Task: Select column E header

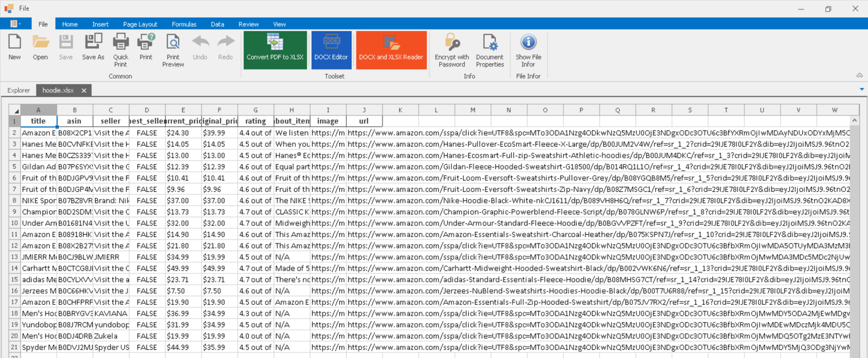Action: tap(183, 110)
